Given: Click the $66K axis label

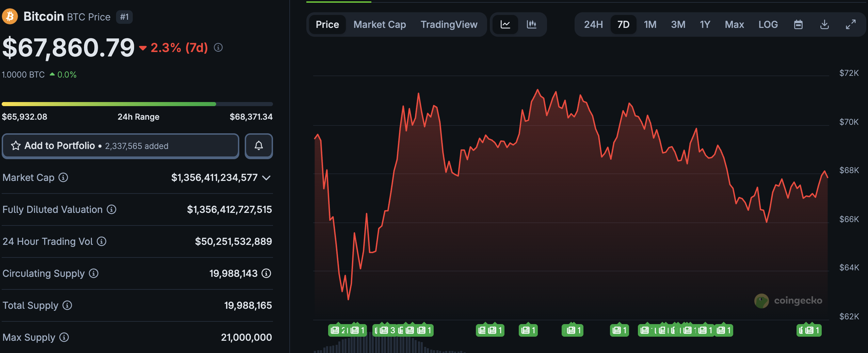Looking at the screenshot, I should click(x=849, y=219).
